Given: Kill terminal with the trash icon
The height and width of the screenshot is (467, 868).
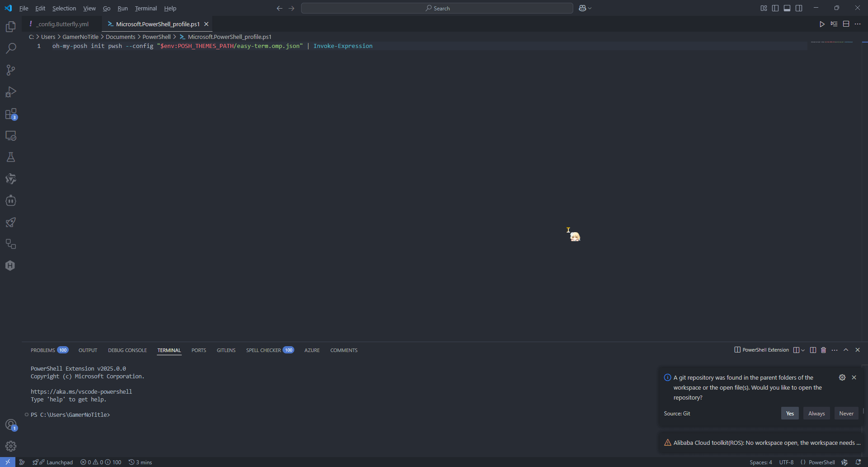Looking at the screenshot, I should click(823, 350).
